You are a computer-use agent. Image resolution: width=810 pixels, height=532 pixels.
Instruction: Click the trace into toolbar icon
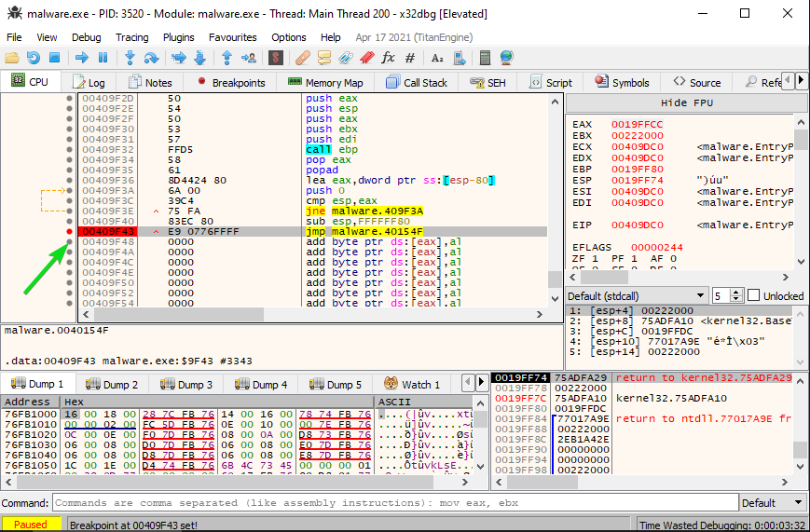[x=179, y=58]
